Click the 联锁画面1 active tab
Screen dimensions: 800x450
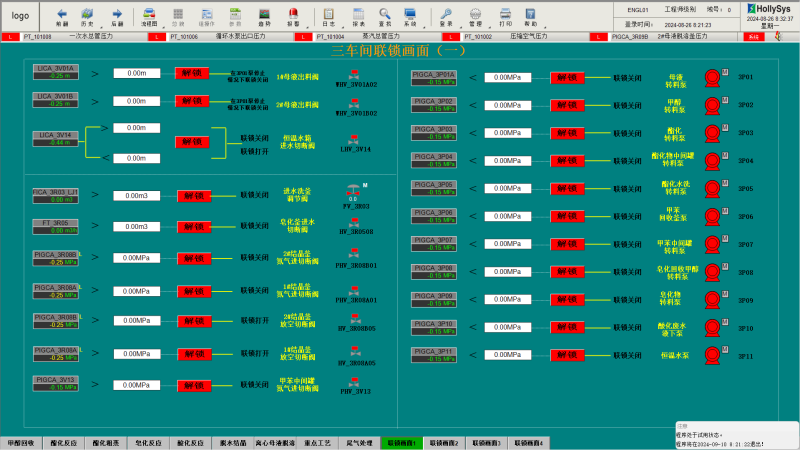coord(402,443)
